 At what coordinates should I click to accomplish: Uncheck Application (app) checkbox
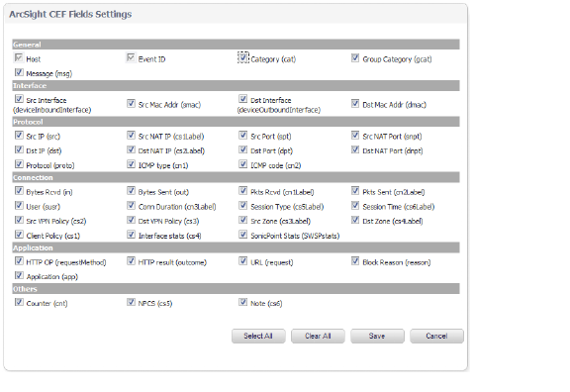pyautogui.click(x=19, y=275)
